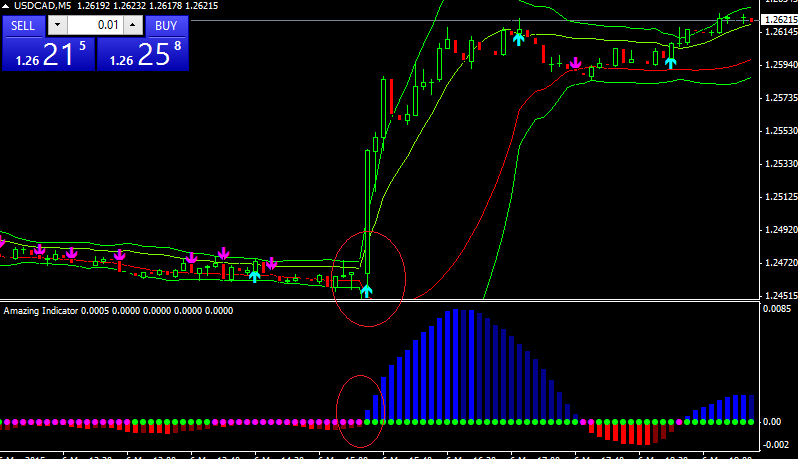Open the lot volume dropdown arrow
Viewport: 798px width, 459px height.
tap(58, 25)
